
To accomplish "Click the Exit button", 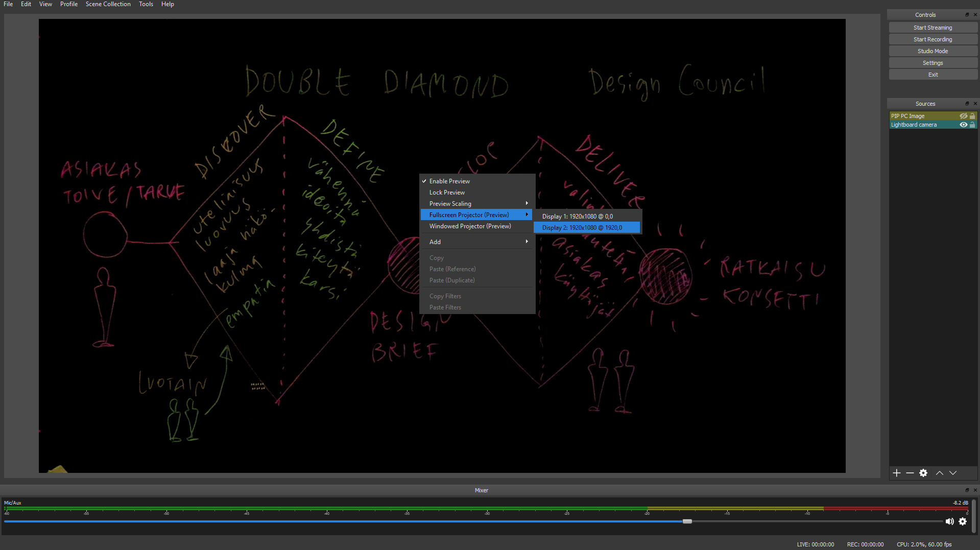I will click(x=933, y=75).
